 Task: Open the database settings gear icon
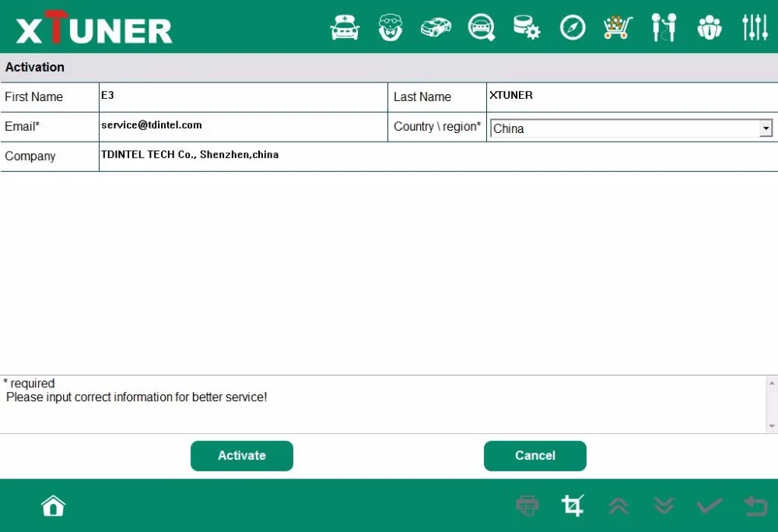527,27
